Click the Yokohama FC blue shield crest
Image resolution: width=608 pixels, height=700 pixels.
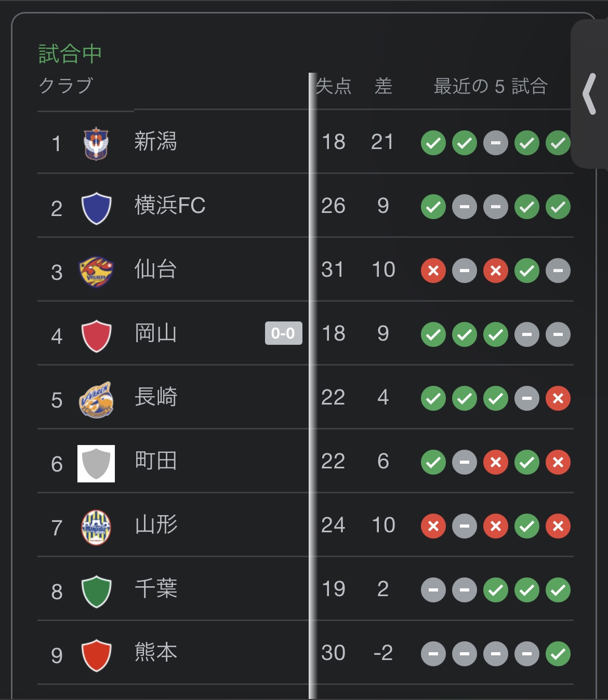(96, 208)
